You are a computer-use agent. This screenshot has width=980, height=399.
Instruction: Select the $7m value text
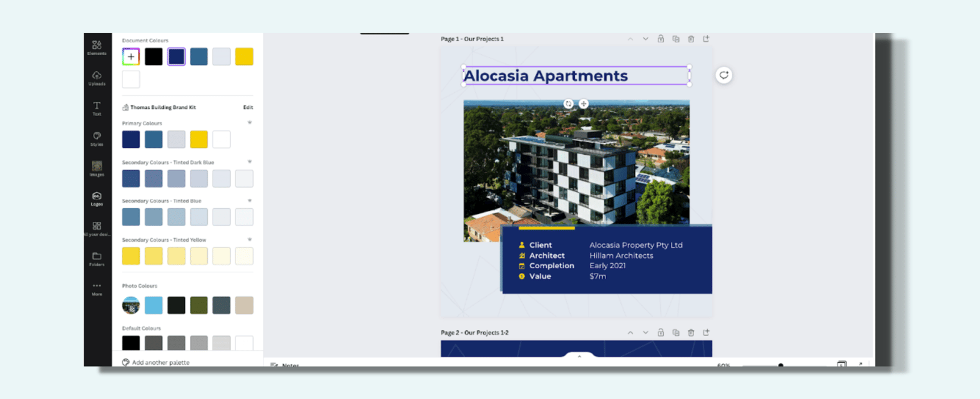(x=597, y=276)
